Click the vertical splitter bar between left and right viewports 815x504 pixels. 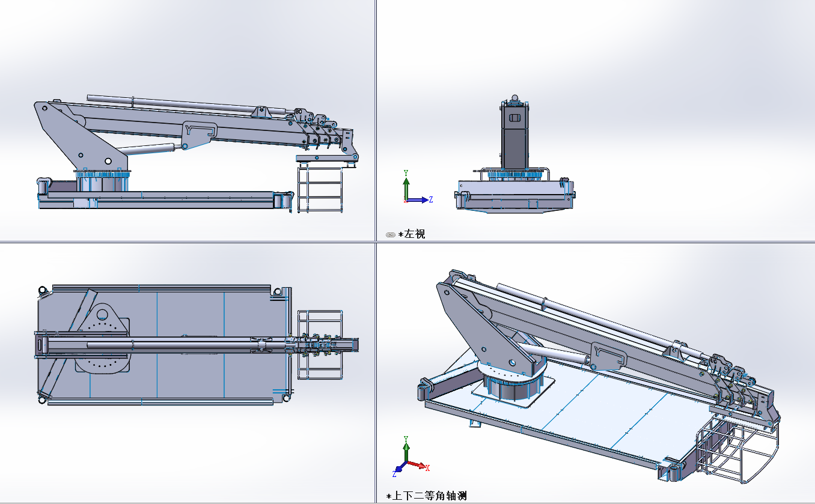click(375, 120)
